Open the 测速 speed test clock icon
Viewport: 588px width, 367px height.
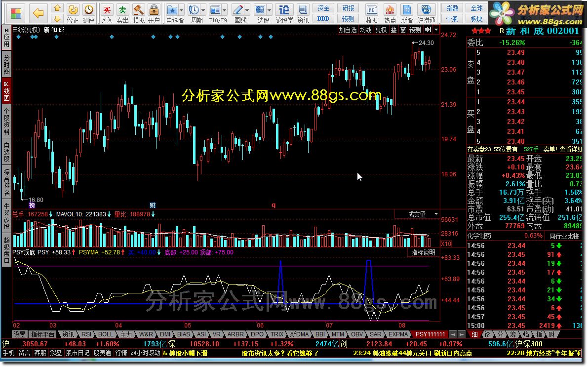point(88,13)
